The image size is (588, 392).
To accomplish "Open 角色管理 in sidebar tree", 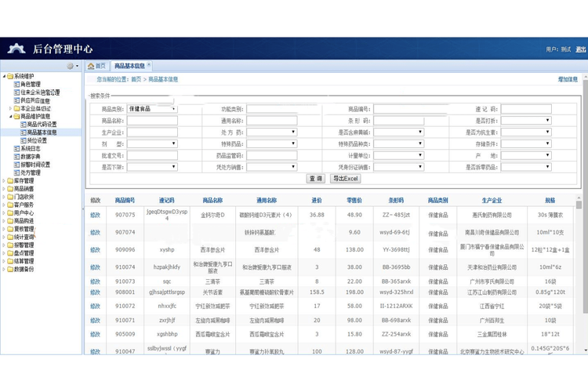I will coord(31,85).
